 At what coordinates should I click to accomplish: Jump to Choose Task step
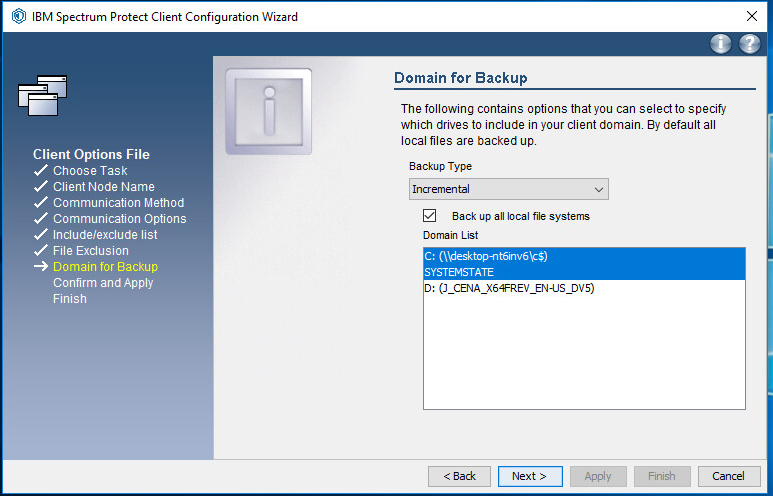(90, 171)
